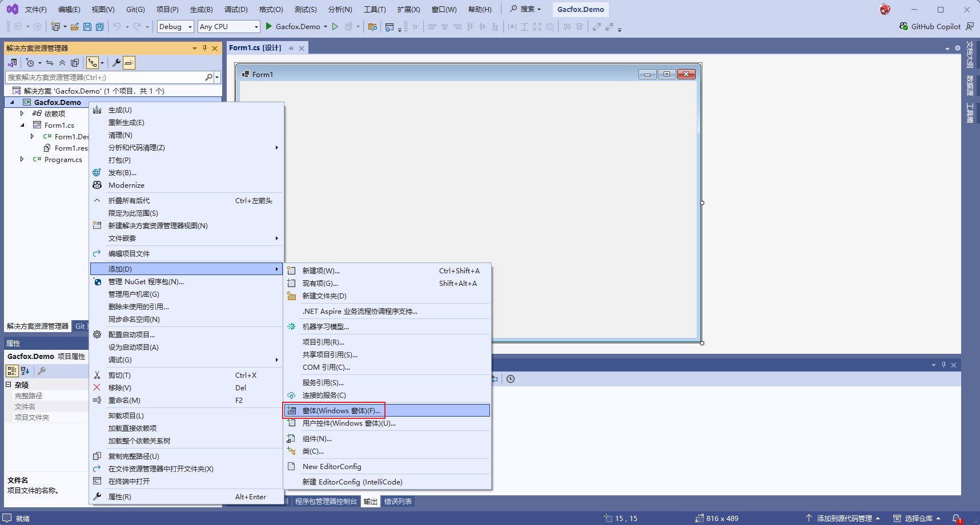The image size is (980, 525).
Task: Click the notification bell in the status bar
Action: click(957, 518)
